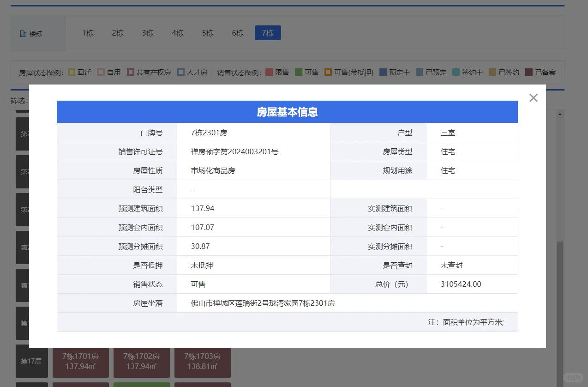Select the 1栋 building tab
Screen dimensions: 588x387
(88, 33)
